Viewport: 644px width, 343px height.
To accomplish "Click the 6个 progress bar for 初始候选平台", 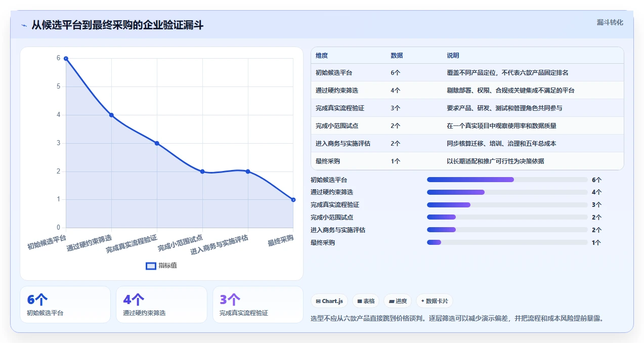I will 507,180.
